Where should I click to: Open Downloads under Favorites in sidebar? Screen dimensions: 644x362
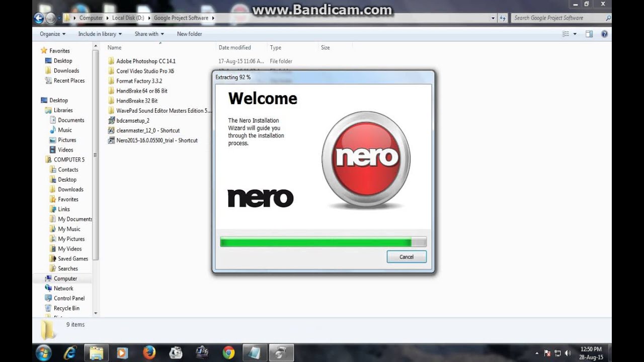pos(66,71)
